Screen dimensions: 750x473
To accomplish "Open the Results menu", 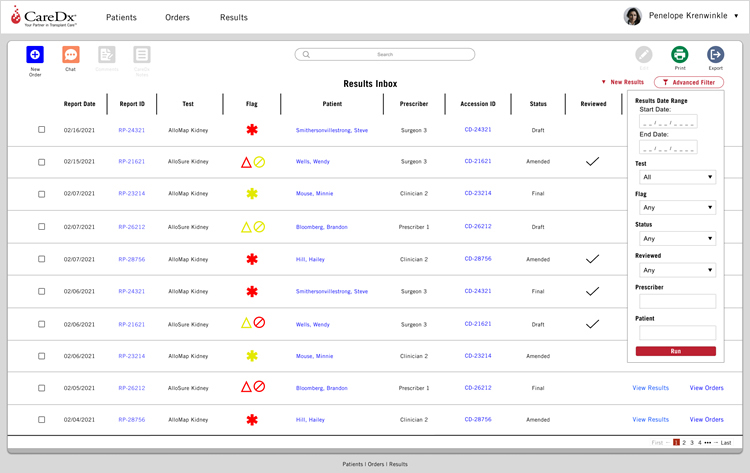I will coord(234,17).
